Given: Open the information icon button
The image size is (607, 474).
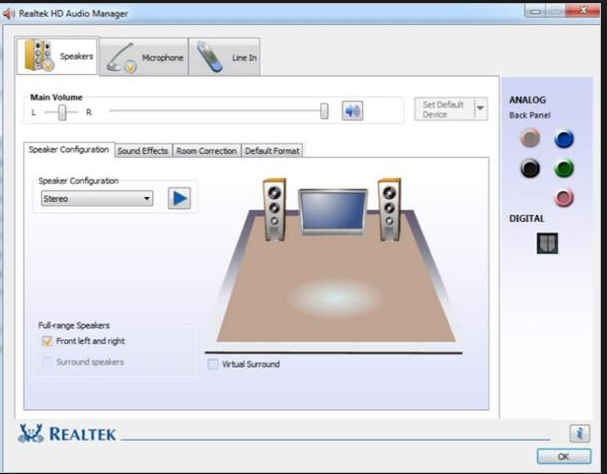Looking at the screenshot, I should 580,433.
